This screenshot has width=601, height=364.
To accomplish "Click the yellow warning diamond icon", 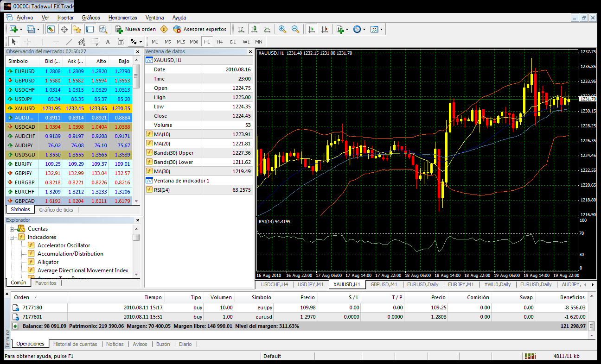I will pos(164,29).
